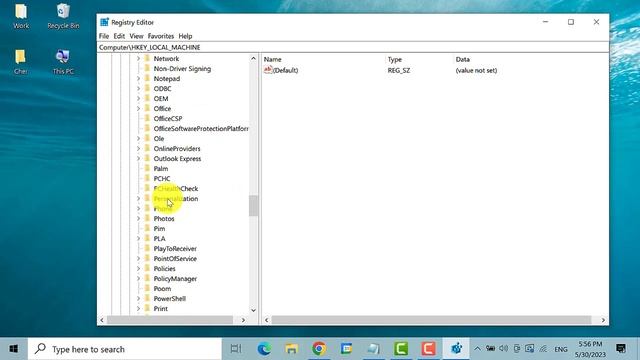This screenshot has height=360, width=640.
Task: Select the OfficeCSP key
Action: click(x=168, y=118)
